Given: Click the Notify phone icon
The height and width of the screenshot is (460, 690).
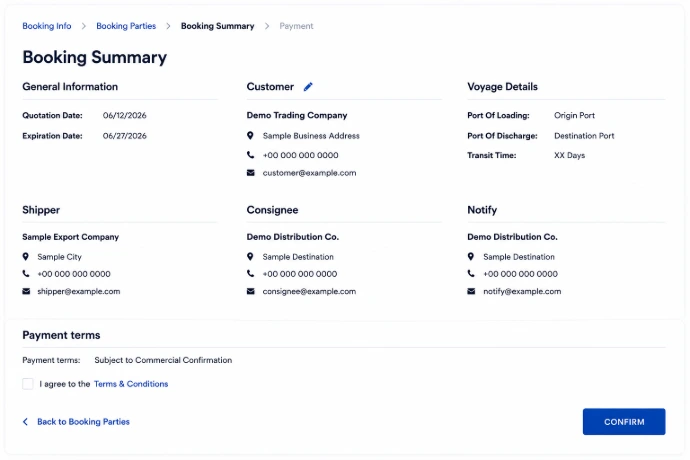Looking at the screenshot, I should click(471, 274).
